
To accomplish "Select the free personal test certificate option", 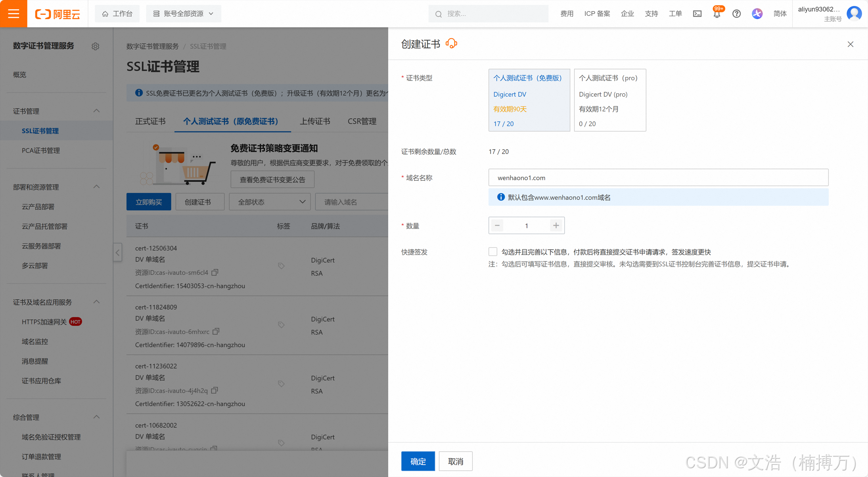I will tap(529, 100).
